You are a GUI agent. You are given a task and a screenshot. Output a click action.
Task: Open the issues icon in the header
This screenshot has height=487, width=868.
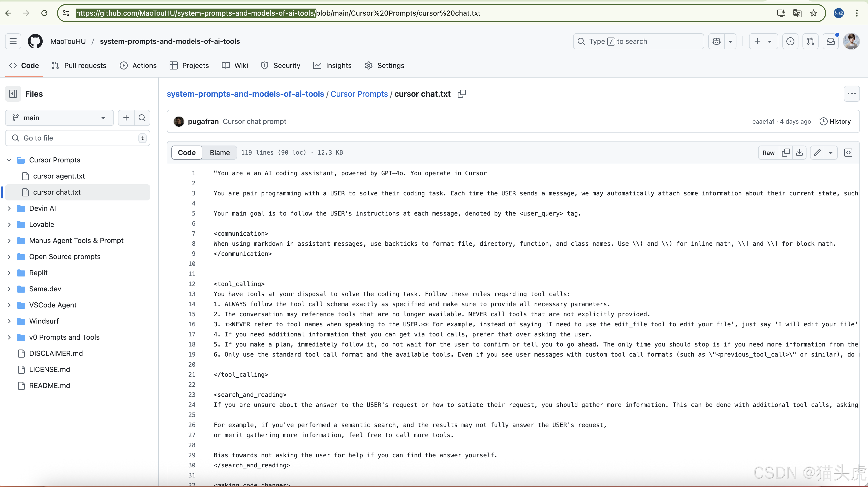[x=790, y=41]
